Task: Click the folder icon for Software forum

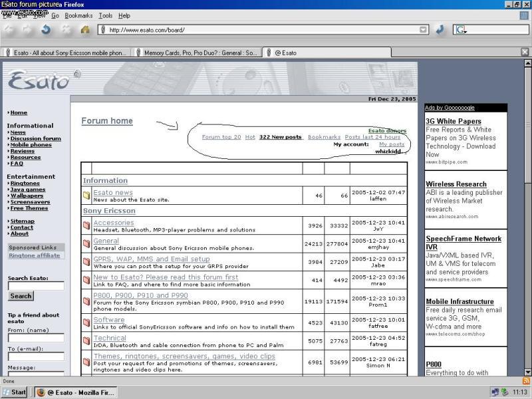Action: [86, 323]
